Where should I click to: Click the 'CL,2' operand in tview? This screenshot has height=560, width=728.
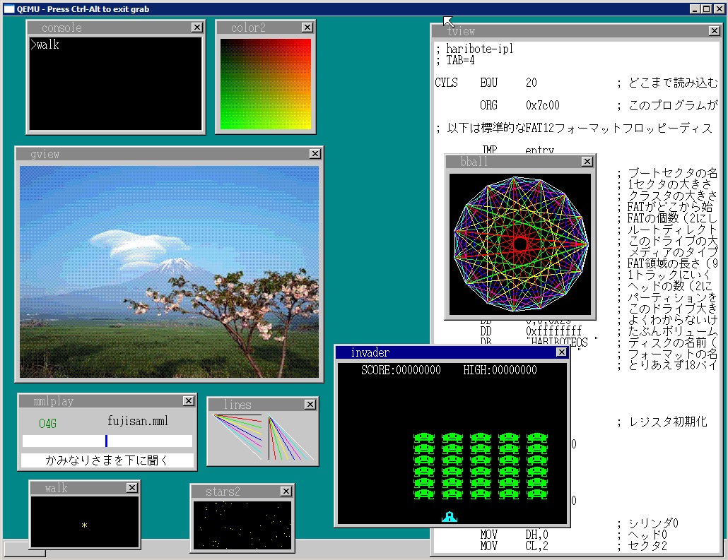(536, 546)
